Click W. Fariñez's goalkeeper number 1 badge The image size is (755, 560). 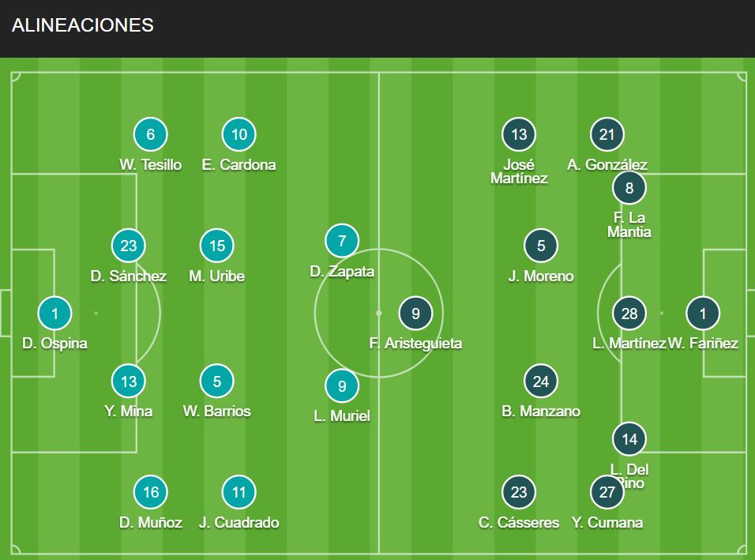click(703, 314)
